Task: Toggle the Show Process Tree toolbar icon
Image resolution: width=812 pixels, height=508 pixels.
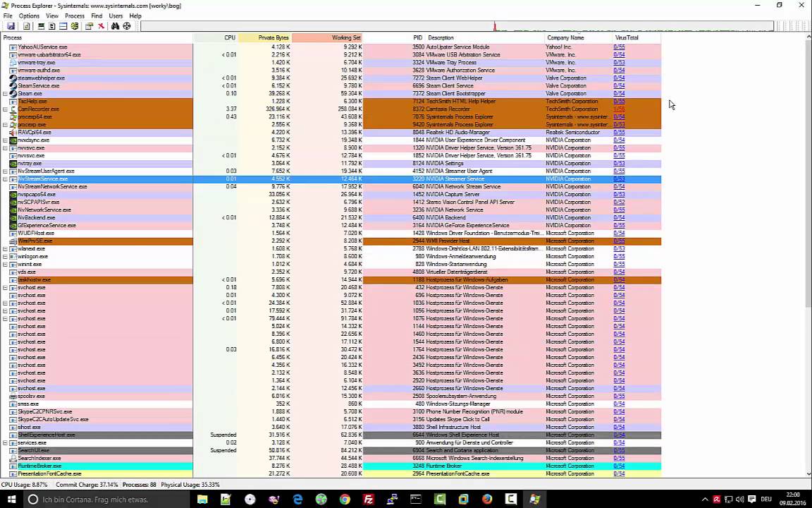Action: [x=51, y=26]
